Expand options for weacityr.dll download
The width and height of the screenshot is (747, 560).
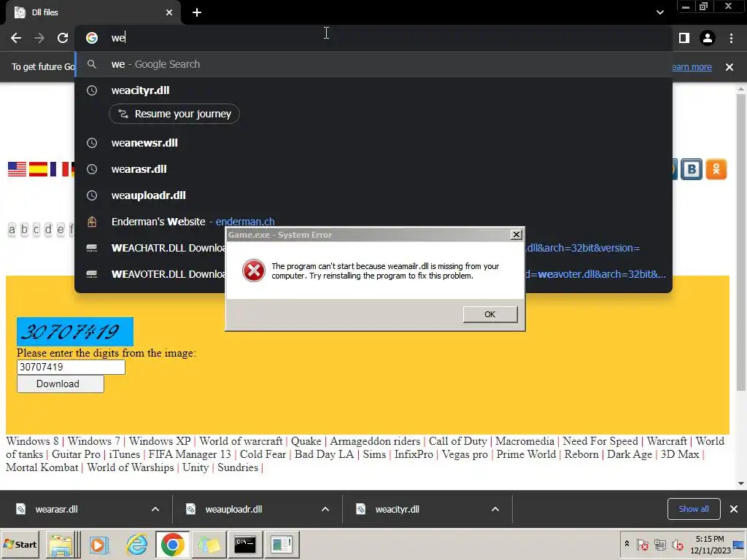coord(495,509)
